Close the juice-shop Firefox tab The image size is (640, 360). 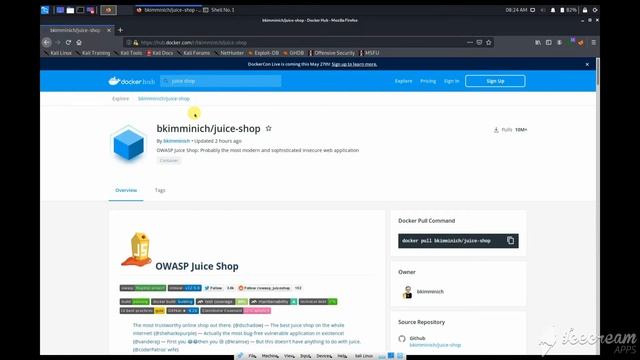(109, 30)
